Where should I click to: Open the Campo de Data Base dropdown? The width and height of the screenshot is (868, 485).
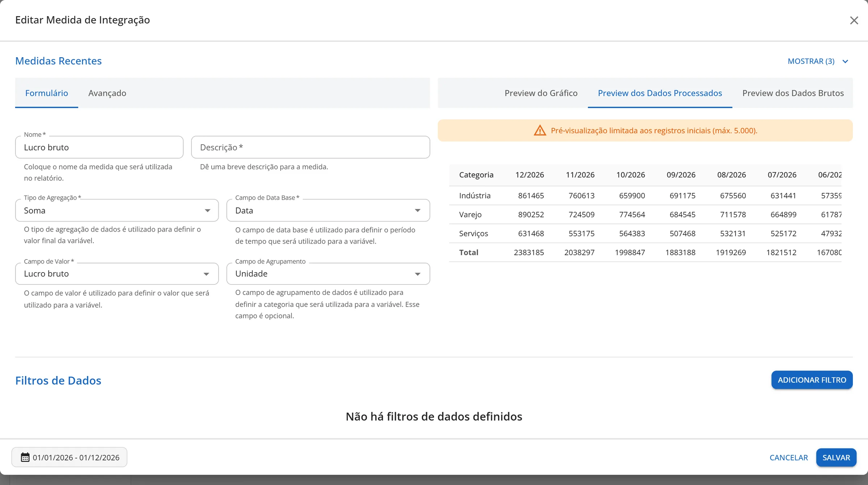point(328,210)
